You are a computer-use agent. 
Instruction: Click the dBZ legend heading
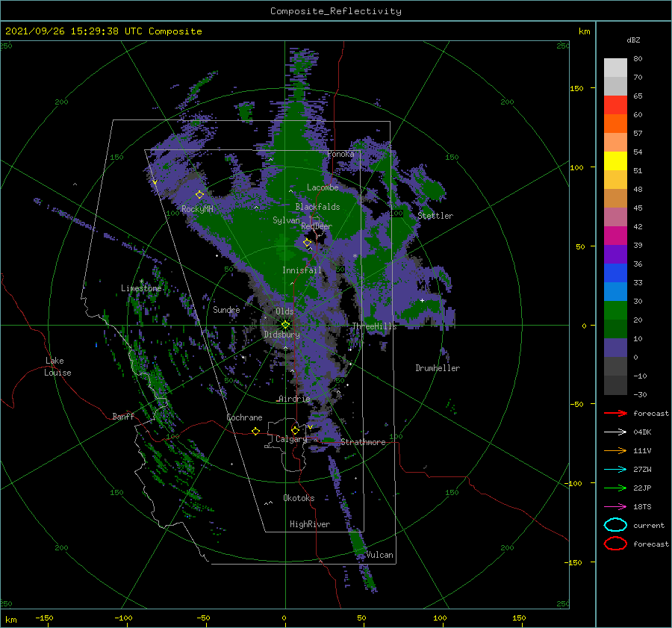tap(633, 40)
